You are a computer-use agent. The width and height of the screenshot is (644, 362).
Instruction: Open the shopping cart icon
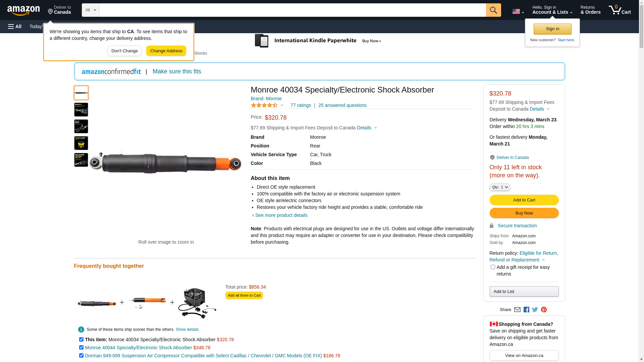(620, 10)
